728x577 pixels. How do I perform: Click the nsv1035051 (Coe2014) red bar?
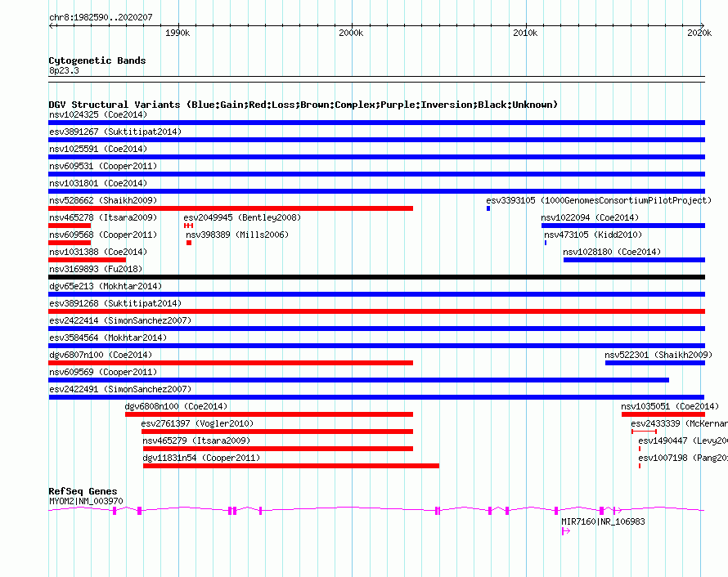click(x=663, y=414)
